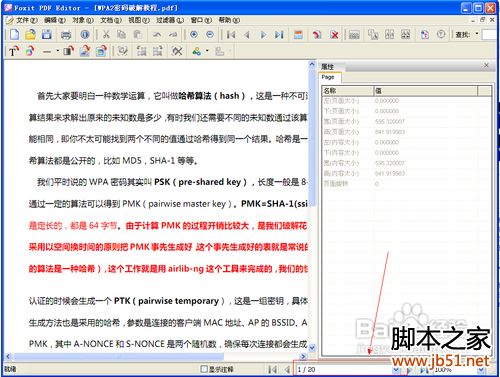Zoom in with the plus magnifier icon
Screen dimensions: 500x377
194,34
